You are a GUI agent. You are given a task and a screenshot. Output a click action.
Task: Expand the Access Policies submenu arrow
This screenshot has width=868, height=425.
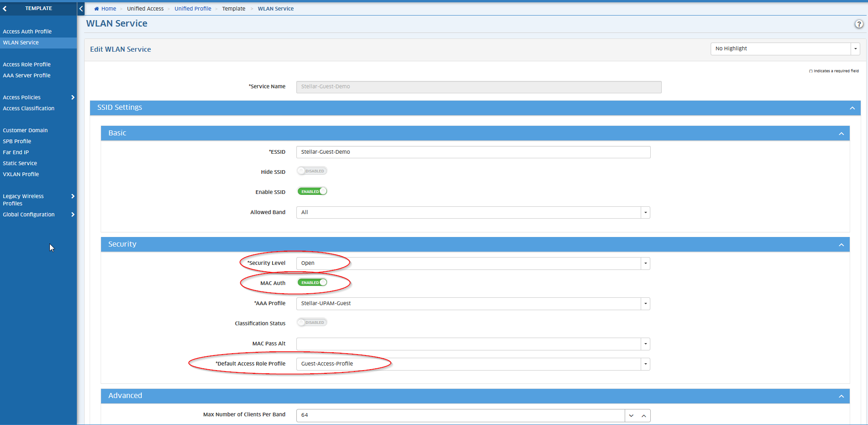pos(73,97)
